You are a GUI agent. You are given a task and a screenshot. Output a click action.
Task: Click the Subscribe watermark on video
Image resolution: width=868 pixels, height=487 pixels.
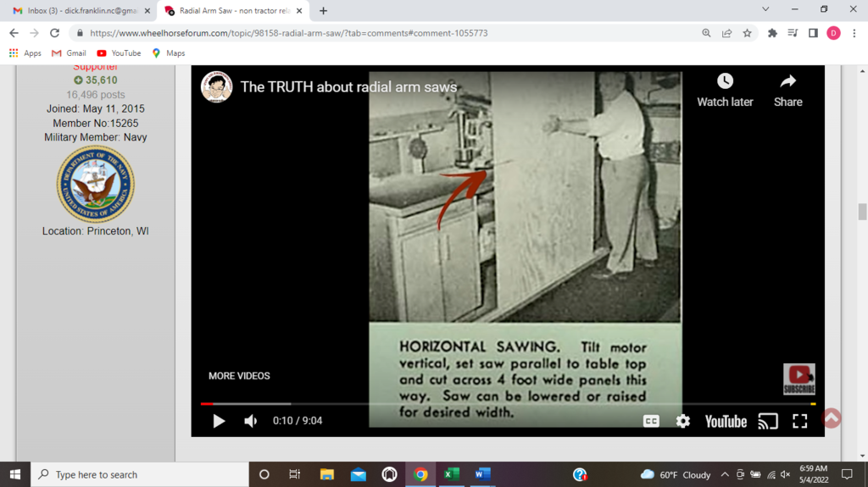click(x=798, y=379)
